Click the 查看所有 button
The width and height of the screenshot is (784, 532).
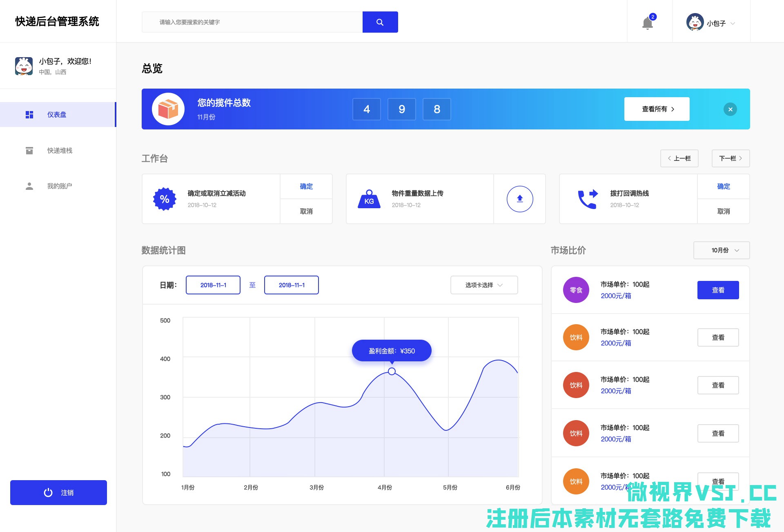point(657,109)
